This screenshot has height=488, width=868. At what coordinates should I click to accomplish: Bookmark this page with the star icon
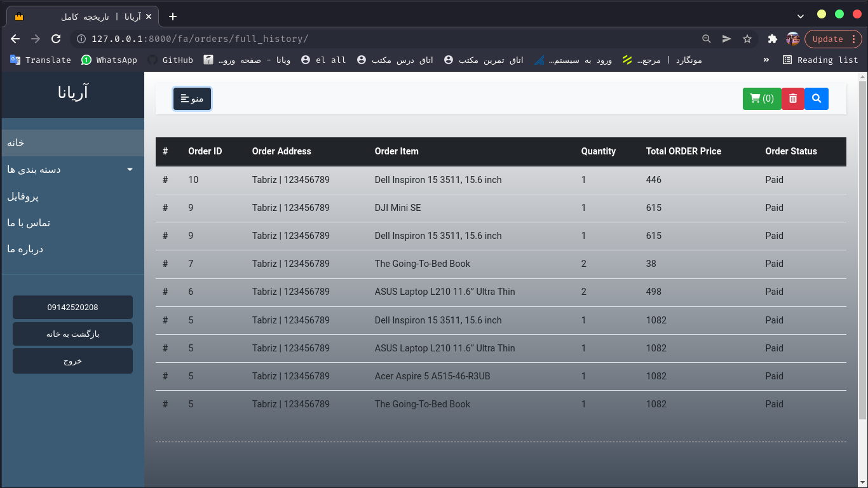747,39
